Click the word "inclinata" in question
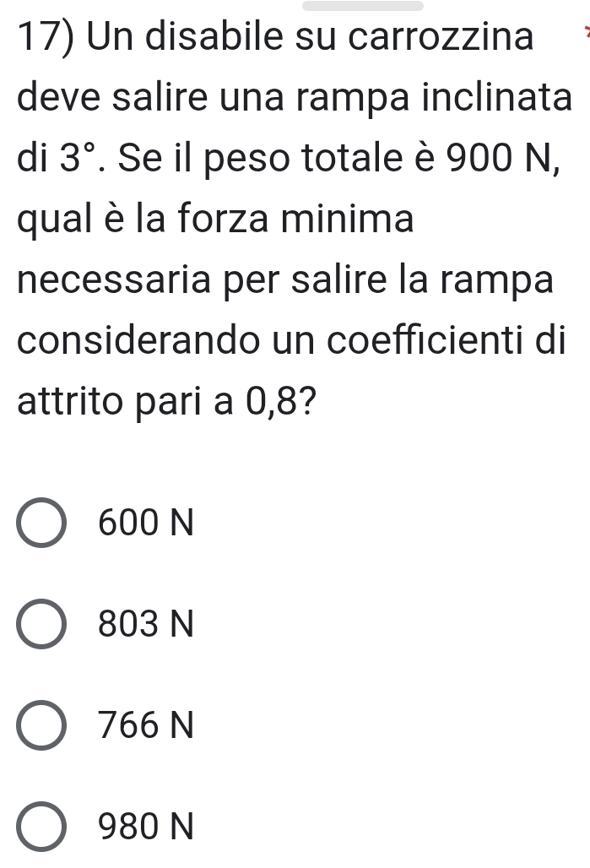The height and width of the screenshot is (868, 590). coord(503,99)
